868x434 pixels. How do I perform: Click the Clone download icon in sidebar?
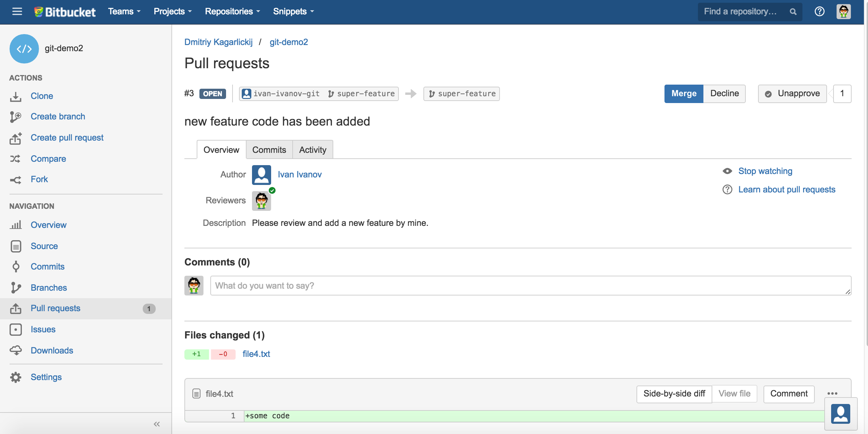(x=15, y=97)
